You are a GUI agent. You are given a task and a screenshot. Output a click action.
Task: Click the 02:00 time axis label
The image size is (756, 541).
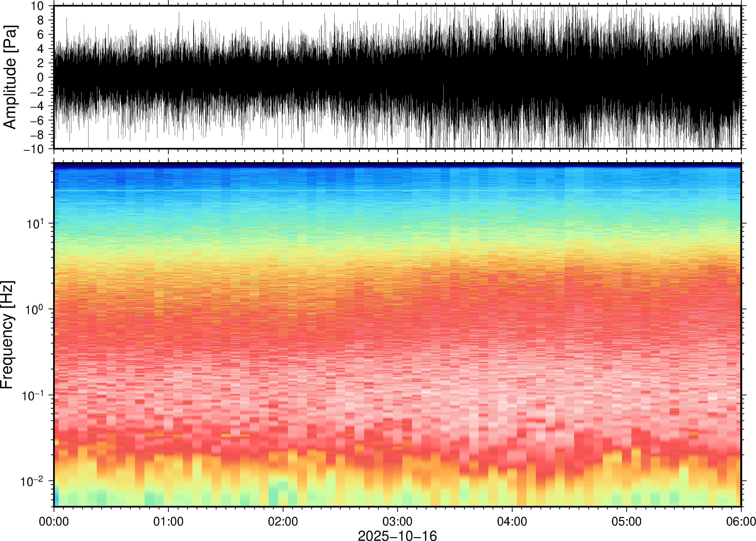pyautogui.click(x=283, y=521)
